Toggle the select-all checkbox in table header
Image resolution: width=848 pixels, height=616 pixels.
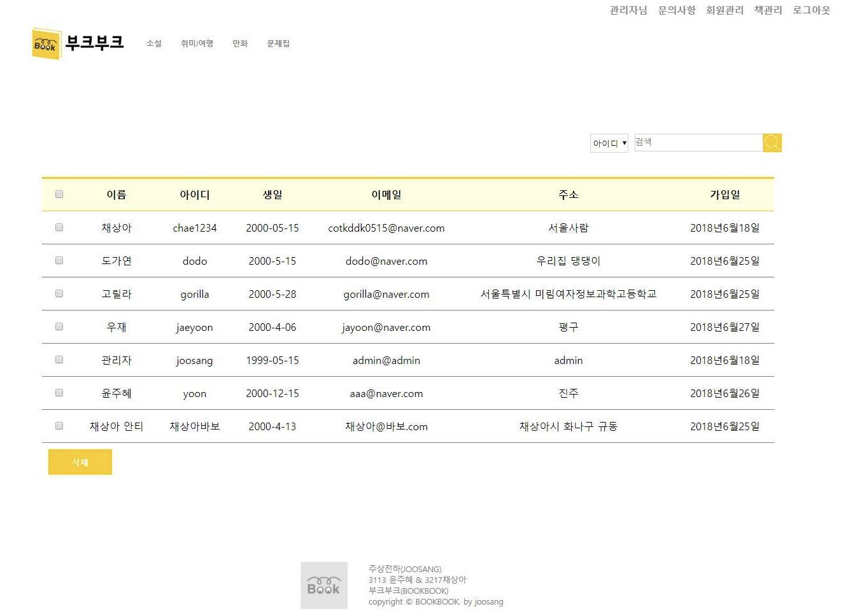[x=59, y=194]
